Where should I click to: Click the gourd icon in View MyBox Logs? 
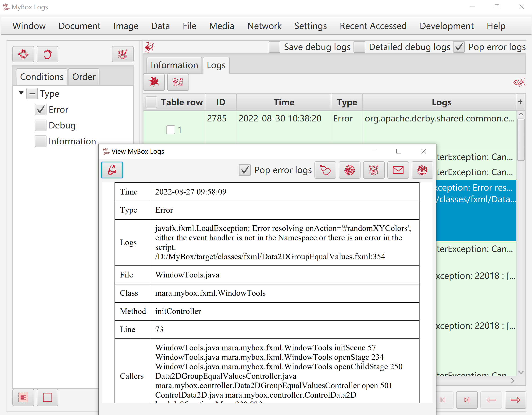325,170
